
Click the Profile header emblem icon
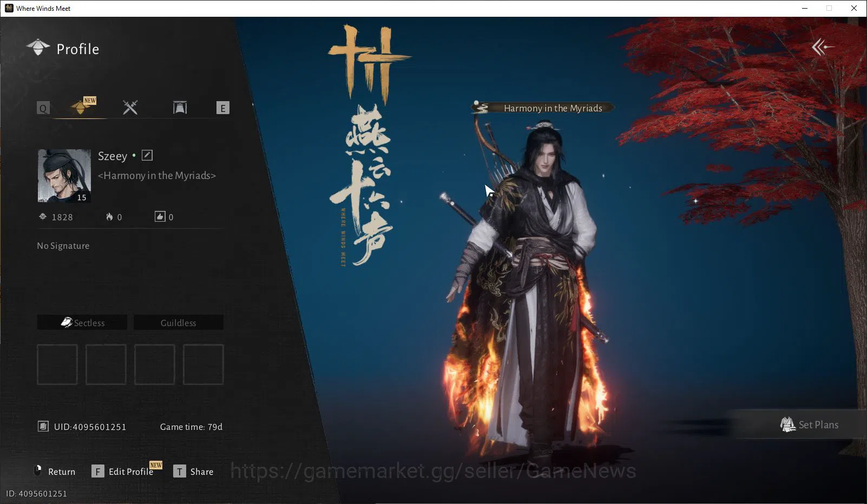(38, 48)
